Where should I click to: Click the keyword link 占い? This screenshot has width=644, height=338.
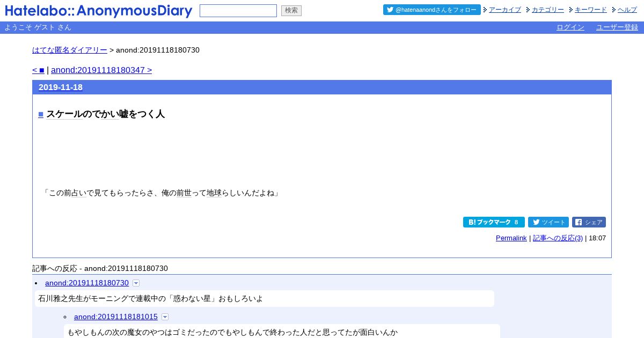79,193
